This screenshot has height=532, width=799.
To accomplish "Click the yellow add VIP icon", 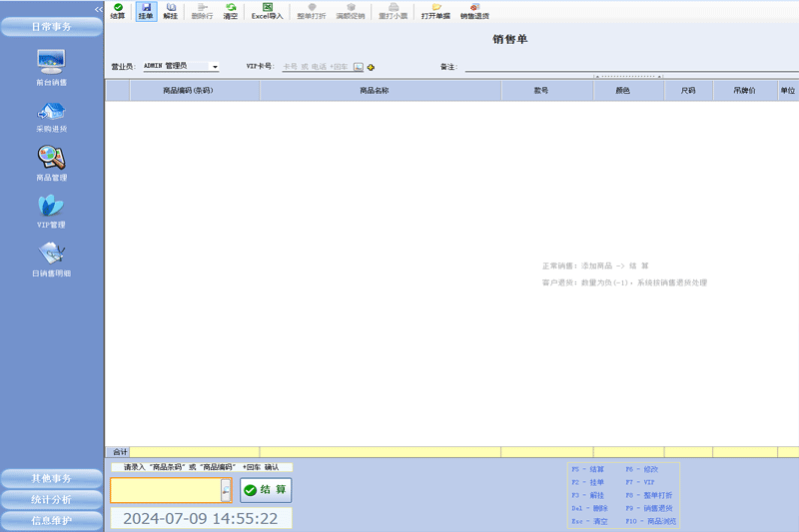I will point(371,67).
